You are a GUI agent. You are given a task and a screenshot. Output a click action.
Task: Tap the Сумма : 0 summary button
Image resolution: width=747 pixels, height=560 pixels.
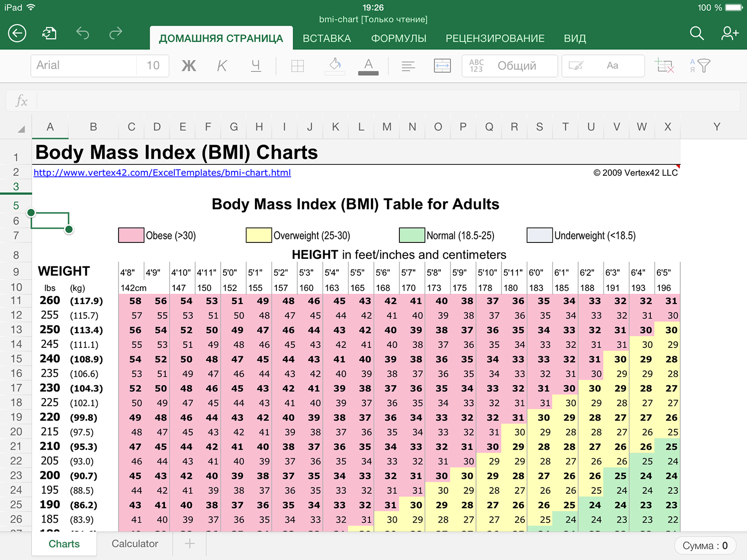point(705,546)
